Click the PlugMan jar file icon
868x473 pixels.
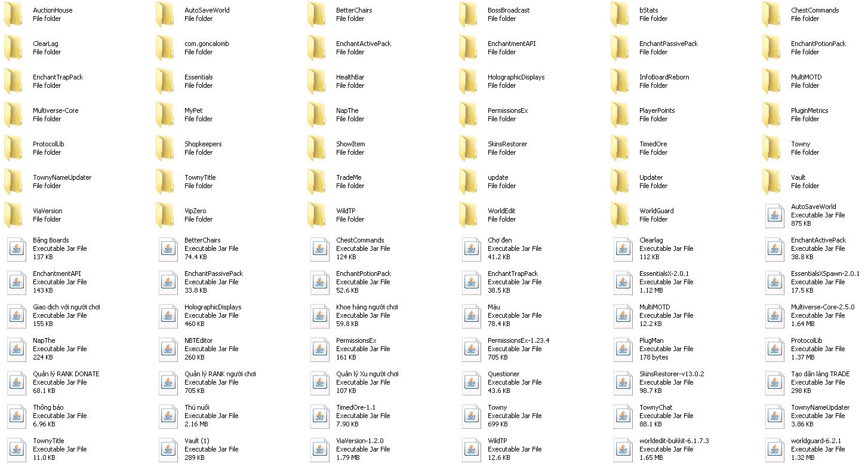623,349
